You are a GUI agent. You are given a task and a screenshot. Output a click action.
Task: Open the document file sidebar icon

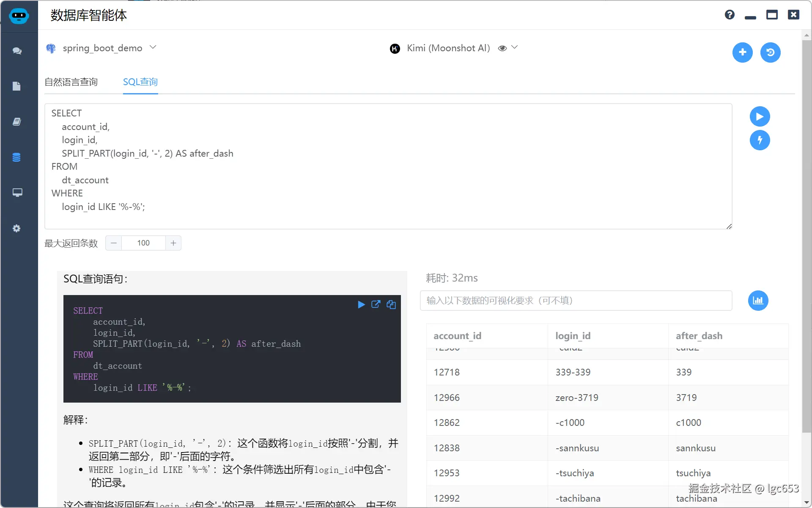17,86
